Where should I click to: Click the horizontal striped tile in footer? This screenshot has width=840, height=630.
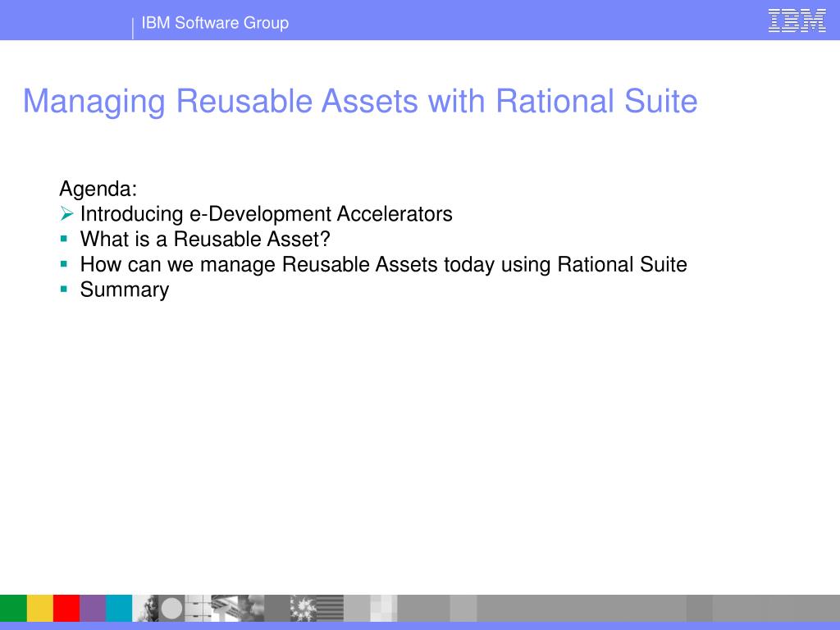tap(330, 608)
